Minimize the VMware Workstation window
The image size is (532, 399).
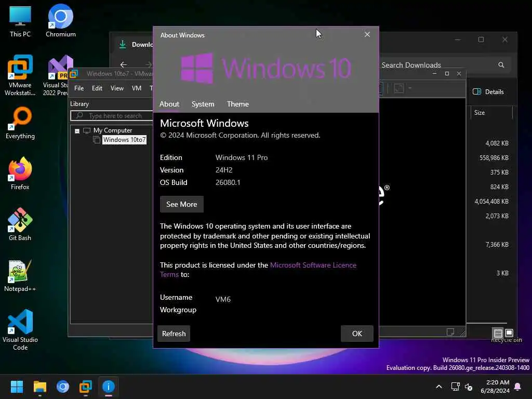(434, 74)
